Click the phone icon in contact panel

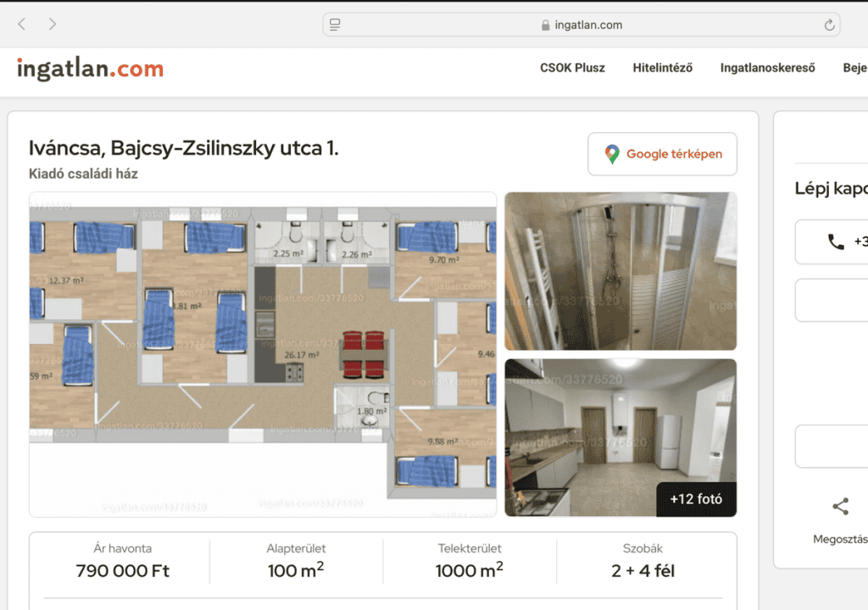pos(836,242)
